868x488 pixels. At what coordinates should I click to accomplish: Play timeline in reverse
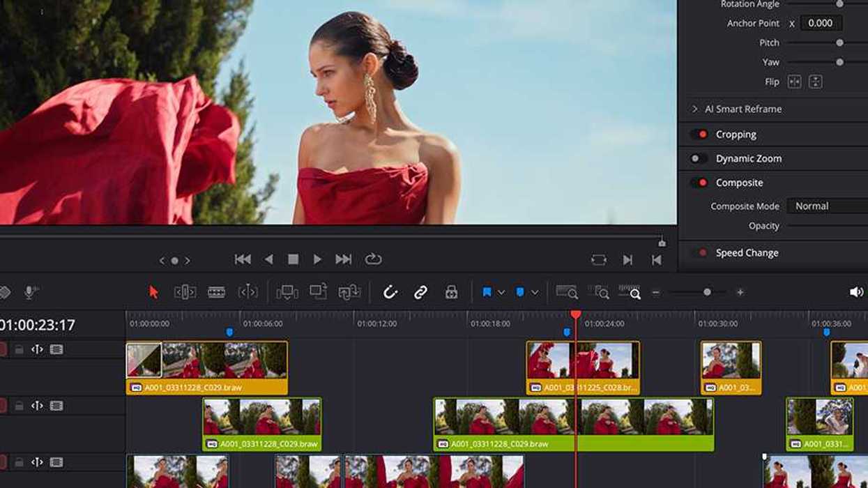click(268, 259)
